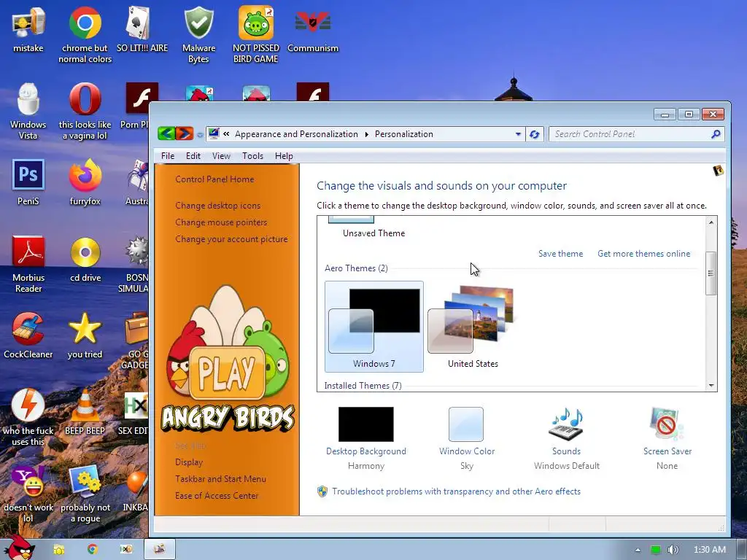
Task: Open Taskbar and Start Menu link
Action: pos(220,479)
